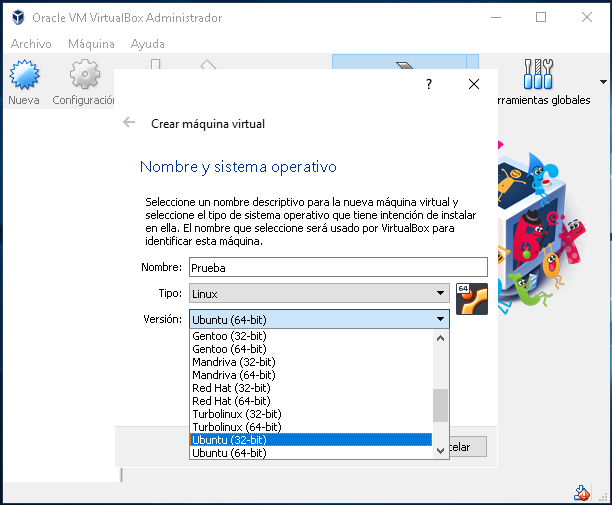Click the Nombre field containing Prueba

338,267
